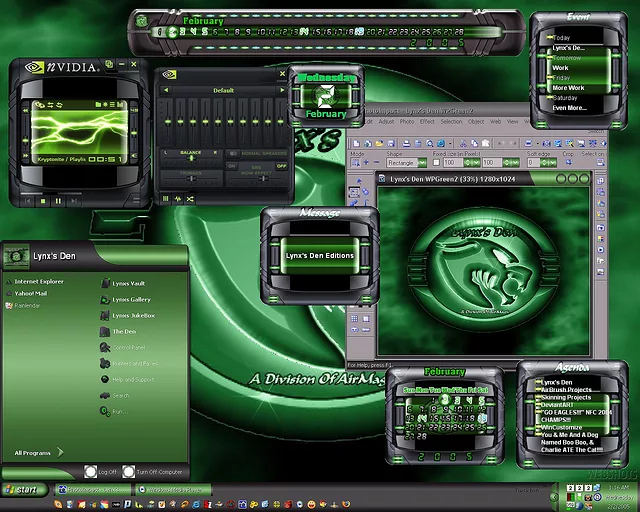Select previous equalizer preset arrow

(166, 90)
